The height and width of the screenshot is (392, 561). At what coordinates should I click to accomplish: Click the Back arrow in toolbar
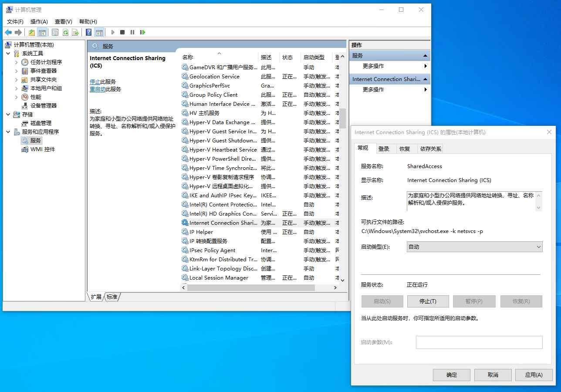8,32
